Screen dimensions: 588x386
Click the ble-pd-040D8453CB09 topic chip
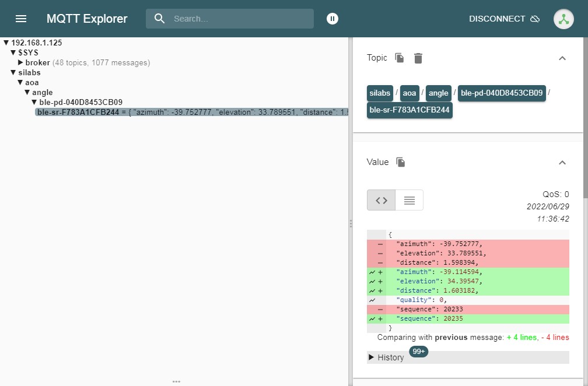(502, 93)
